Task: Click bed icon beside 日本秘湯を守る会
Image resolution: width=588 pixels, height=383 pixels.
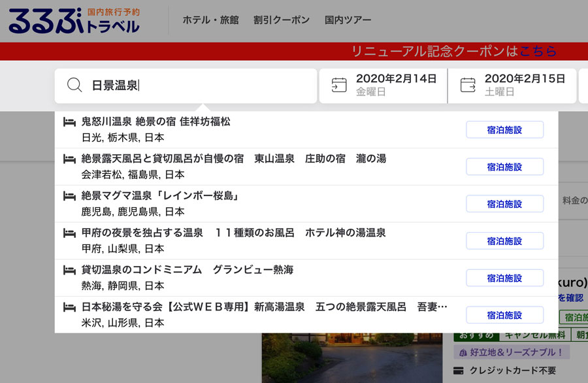Action: pyautogui.click(x=69, y=307)
